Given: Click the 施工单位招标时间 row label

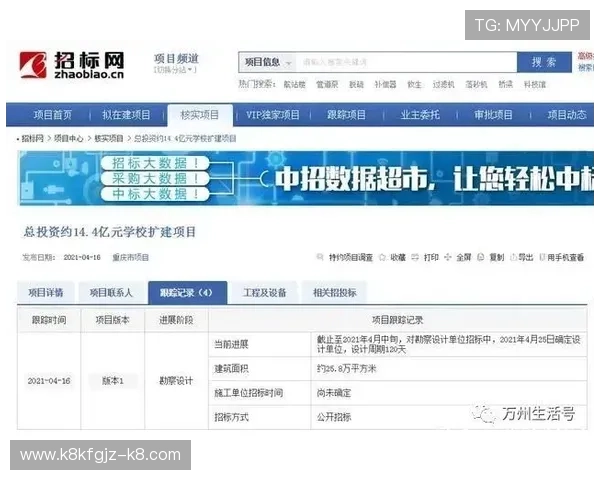Looking at the screenshot, I should (x=248, y=393).
